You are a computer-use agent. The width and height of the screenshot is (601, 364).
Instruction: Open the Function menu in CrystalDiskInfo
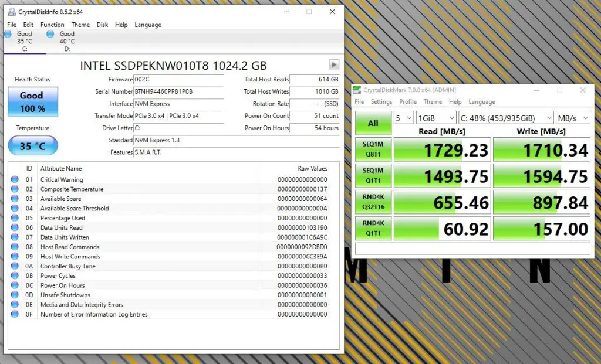click(x=52, y=25)
